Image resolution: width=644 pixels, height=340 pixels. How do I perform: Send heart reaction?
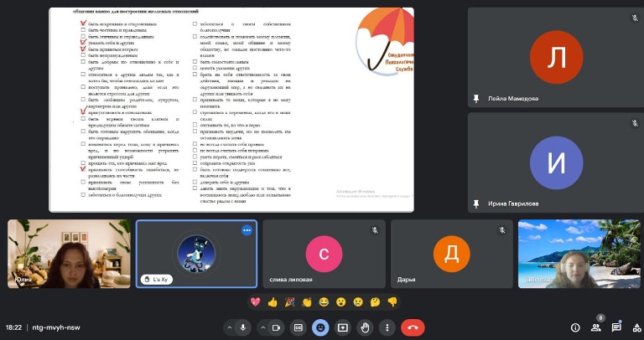(256, 302)
